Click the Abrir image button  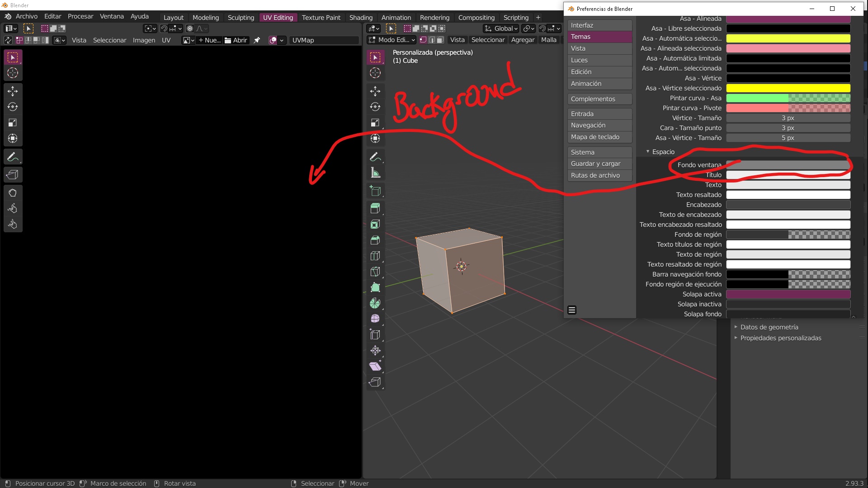(x=236, y=40)
